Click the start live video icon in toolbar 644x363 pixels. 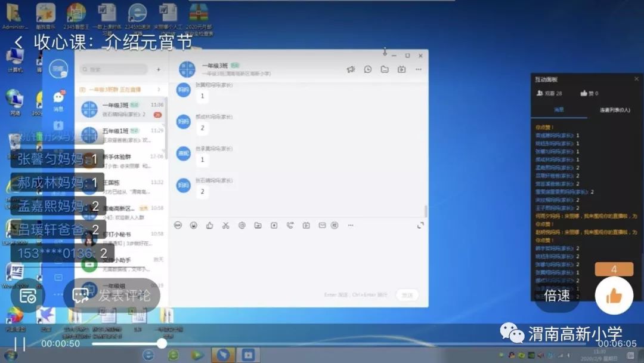tap(306, 225)
